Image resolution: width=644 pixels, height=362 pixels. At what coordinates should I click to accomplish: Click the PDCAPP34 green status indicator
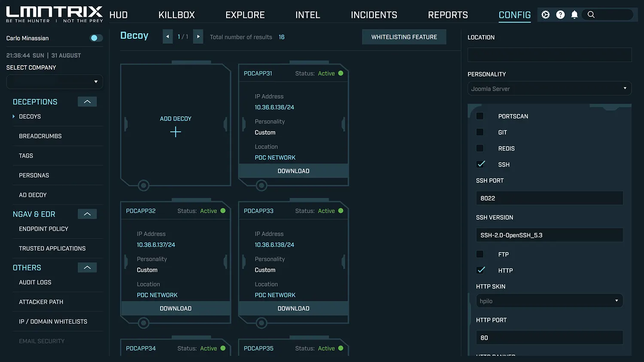pyautogui.click(x=223, y=348)
